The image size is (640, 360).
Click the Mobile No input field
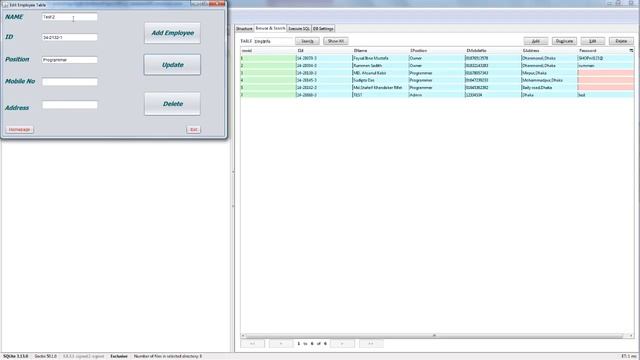point(70,82)
